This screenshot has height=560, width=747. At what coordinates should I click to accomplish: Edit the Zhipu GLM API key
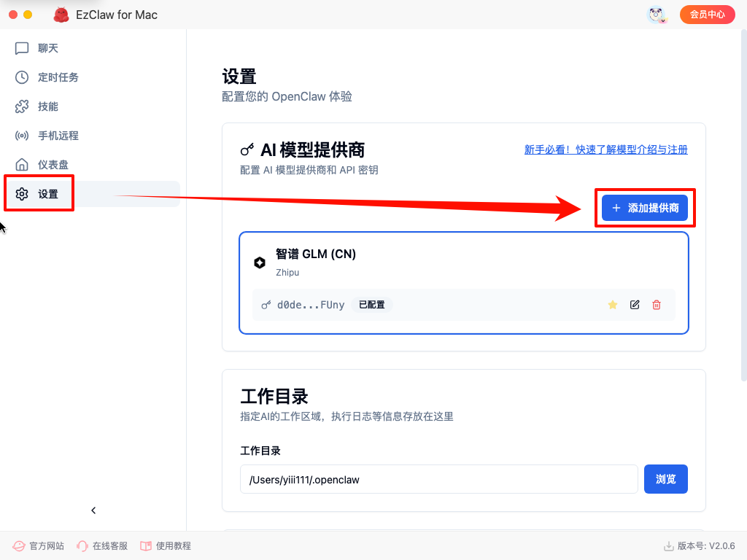coord(635,305)
